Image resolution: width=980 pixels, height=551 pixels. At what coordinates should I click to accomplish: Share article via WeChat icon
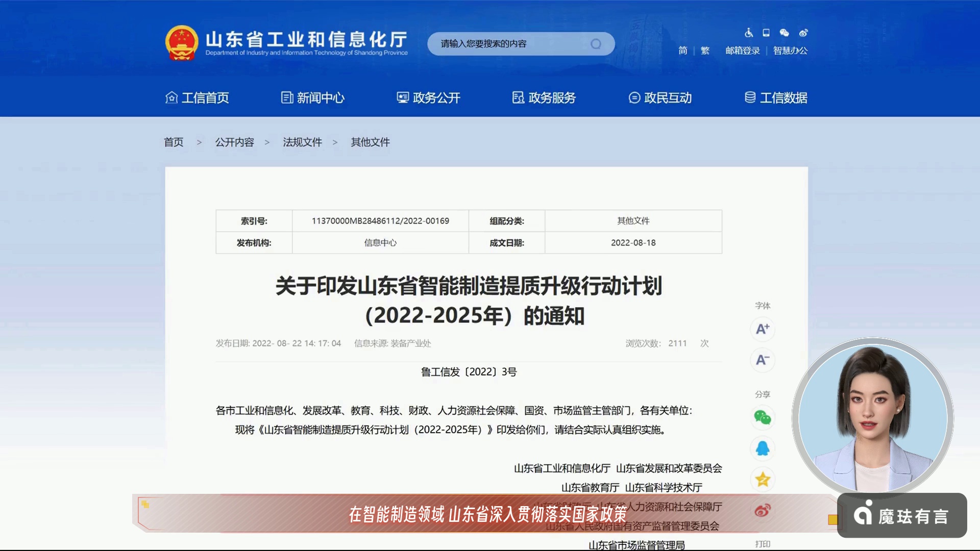[x=763, y=417]
